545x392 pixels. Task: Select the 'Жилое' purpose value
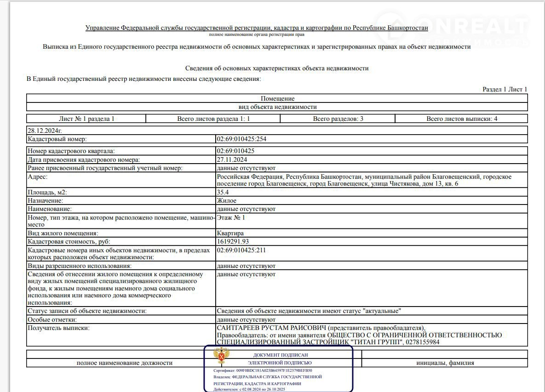tap(226, 200)
